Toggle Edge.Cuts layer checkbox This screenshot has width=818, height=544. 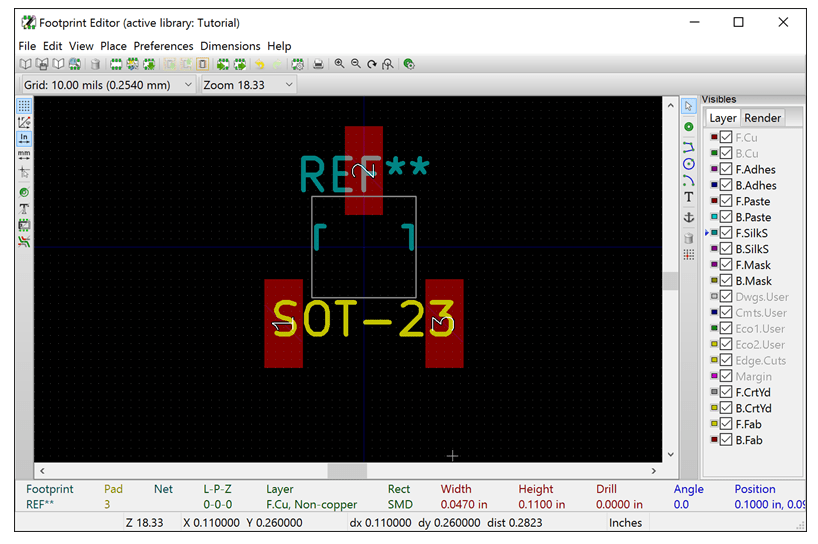point(726,360)
